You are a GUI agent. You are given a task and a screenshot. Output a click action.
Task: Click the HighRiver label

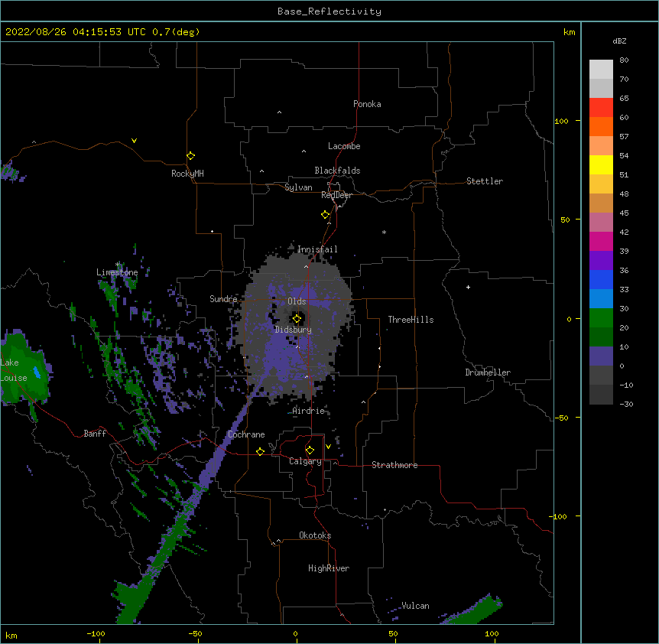coord(329,568)
